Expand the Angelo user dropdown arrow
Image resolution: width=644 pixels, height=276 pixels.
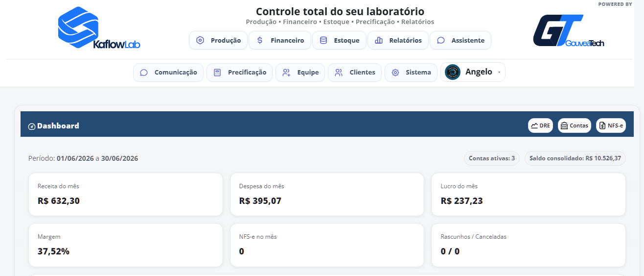499,73
